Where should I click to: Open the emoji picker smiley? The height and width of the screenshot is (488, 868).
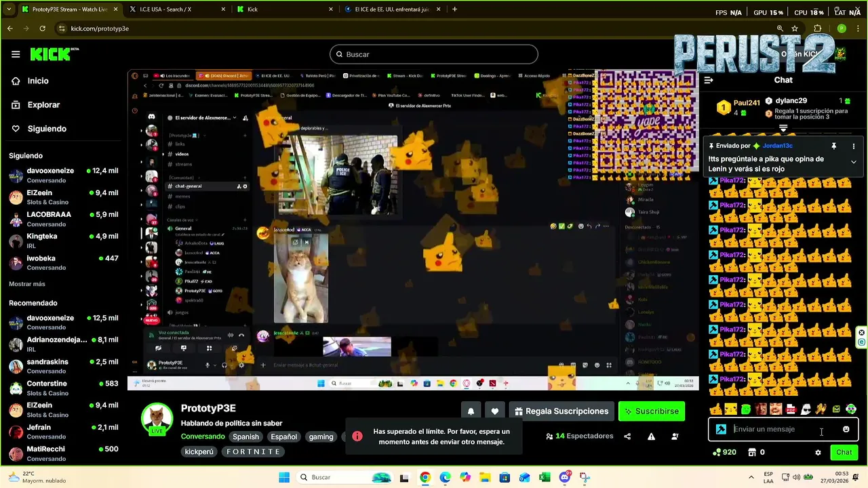[x=846, y=429]
